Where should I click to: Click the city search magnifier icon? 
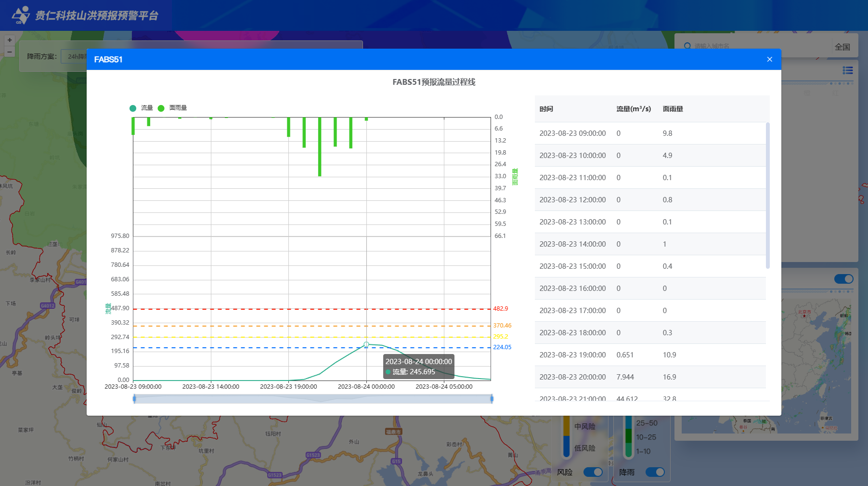(687, 46)
